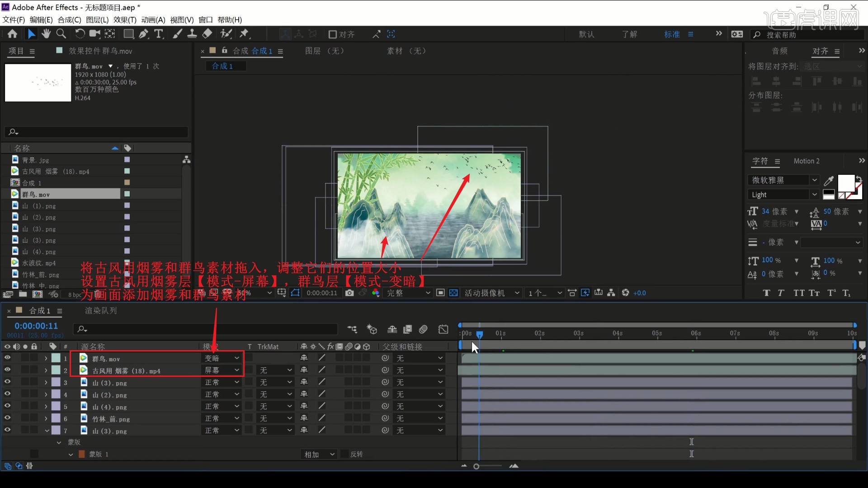Open the Motion 2 panel tab
The width and height of the screenshot is (868, 488).
pos(807,161)
